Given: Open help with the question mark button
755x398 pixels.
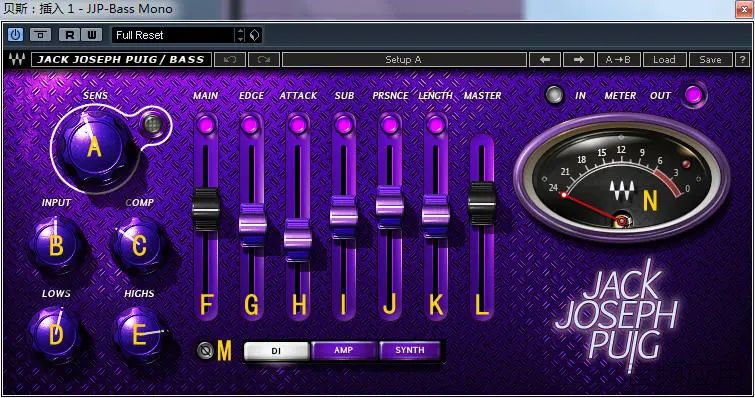Looking at the screenshot, I should click(x=742, y=60).
